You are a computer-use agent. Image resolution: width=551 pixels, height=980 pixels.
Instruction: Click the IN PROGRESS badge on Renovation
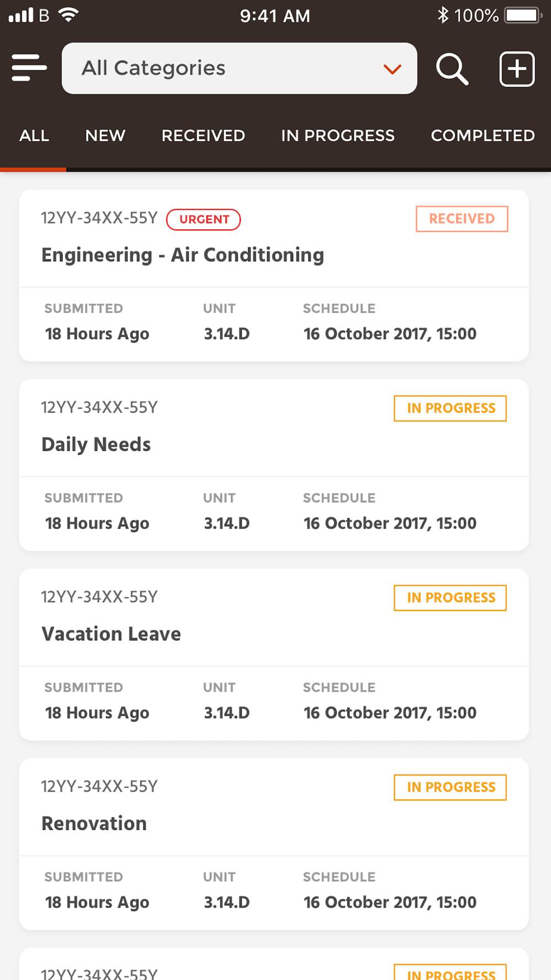coord(450,787)
